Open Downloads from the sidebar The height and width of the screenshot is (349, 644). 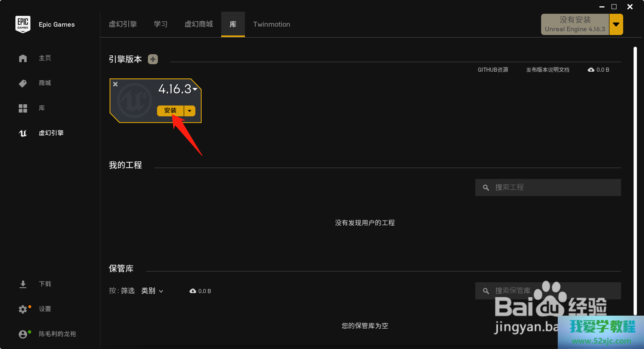pos(23,284)
